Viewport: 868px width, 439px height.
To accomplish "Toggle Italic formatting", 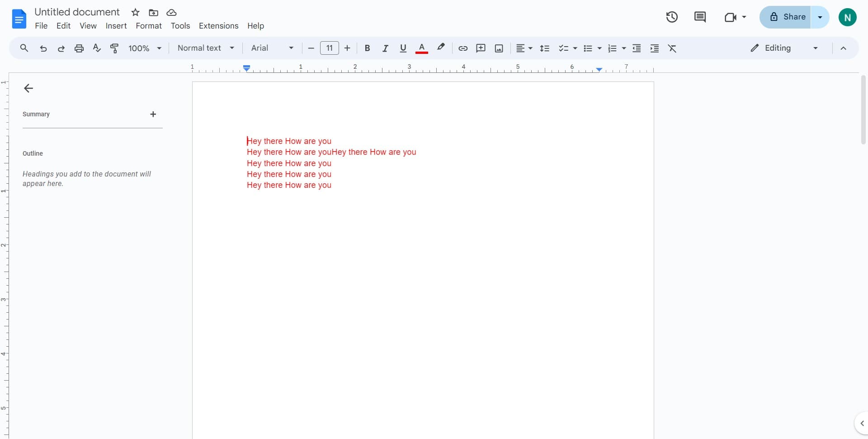I will tap(385, 48).
